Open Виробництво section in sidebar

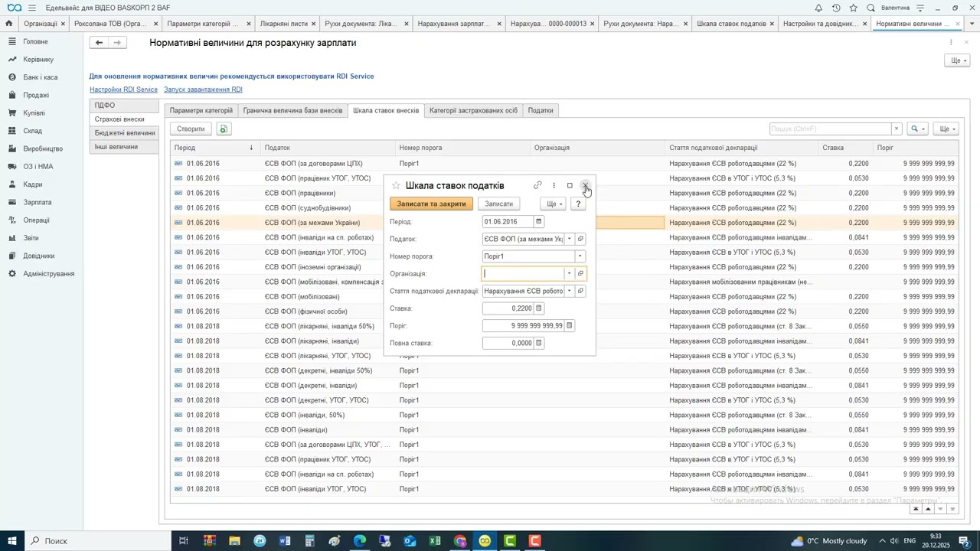point(43,148)
